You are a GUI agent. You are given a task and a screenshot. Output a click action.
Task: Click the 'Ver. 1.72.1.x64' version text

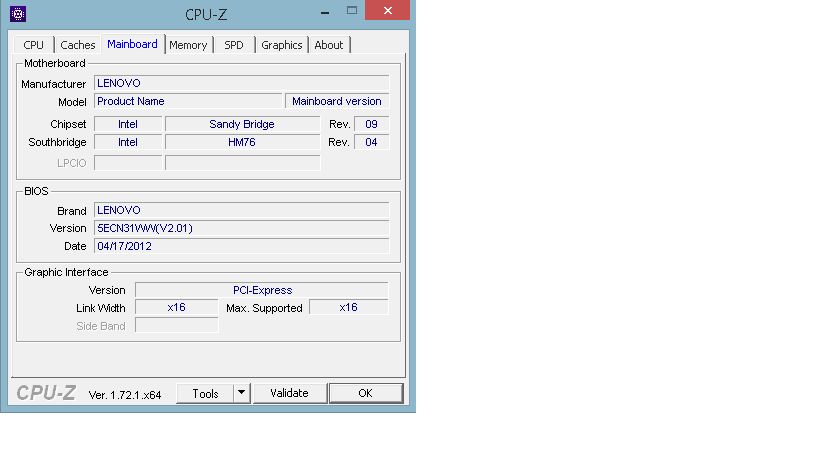(125, 395)
